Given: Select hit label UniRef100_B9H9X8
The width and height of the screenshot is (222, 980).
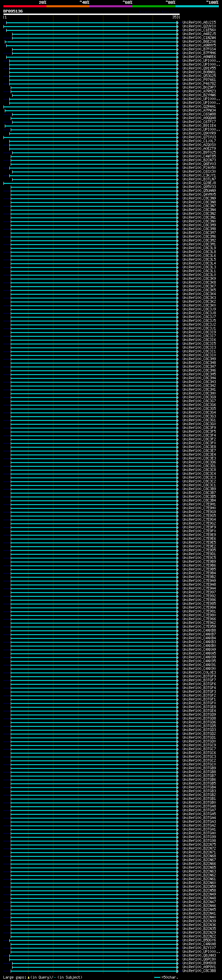Looking at the screenshot, I should coord(199,963).
